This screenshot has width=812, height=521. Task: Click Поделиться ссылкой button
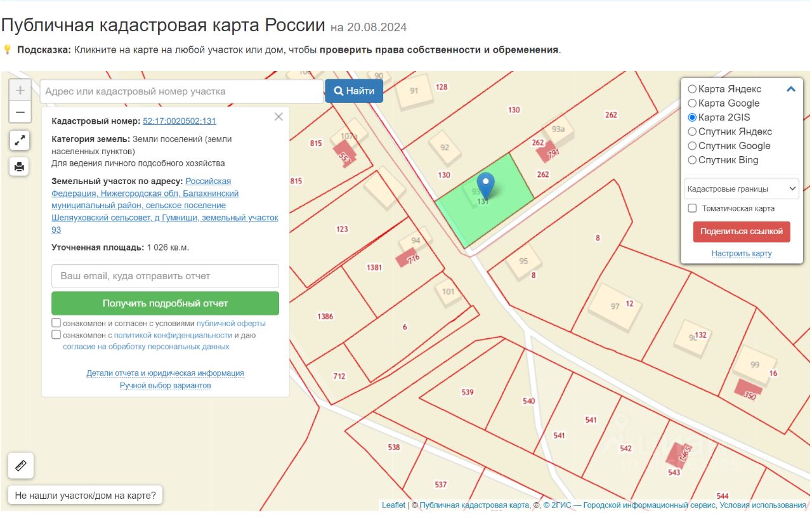click(x=742, y=232)
